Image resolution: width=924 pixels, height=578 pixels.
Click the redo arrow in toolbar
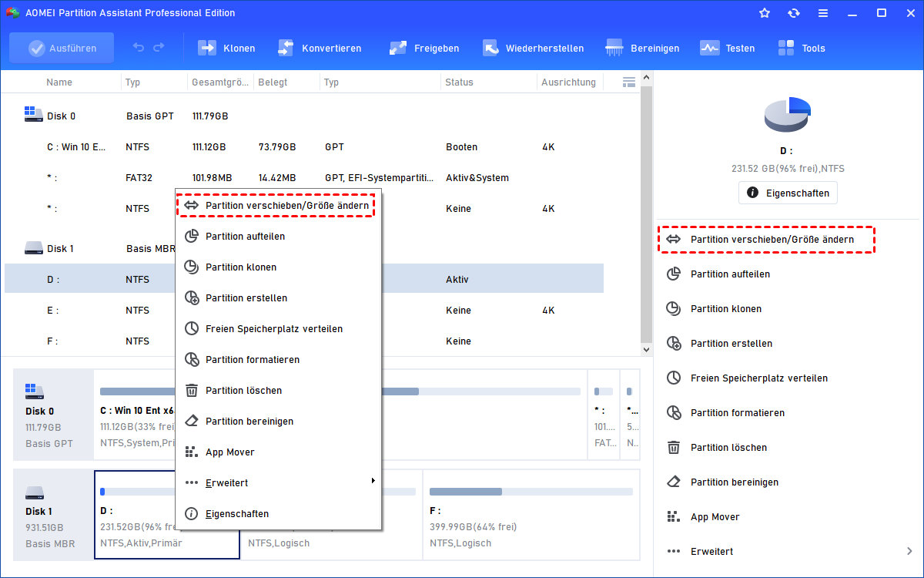tap(159, 48)
